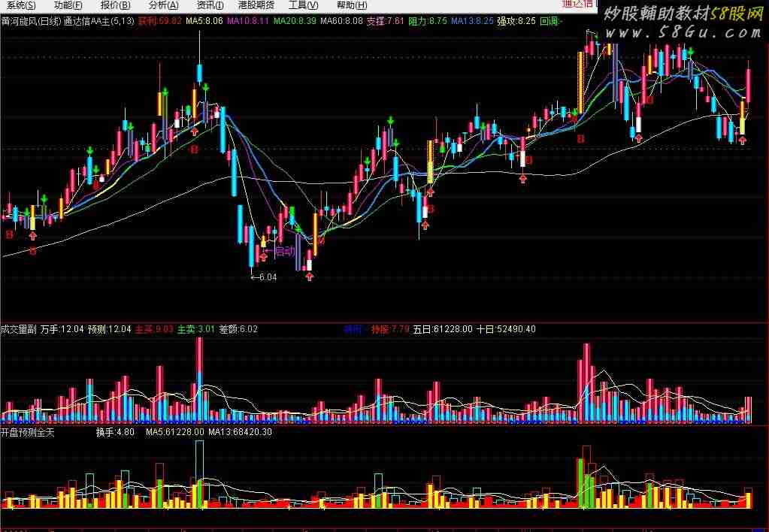Viewport: 769px width, 532px height.
Task: Click the 五日:61228.00 value
Action: coord(443,329)
